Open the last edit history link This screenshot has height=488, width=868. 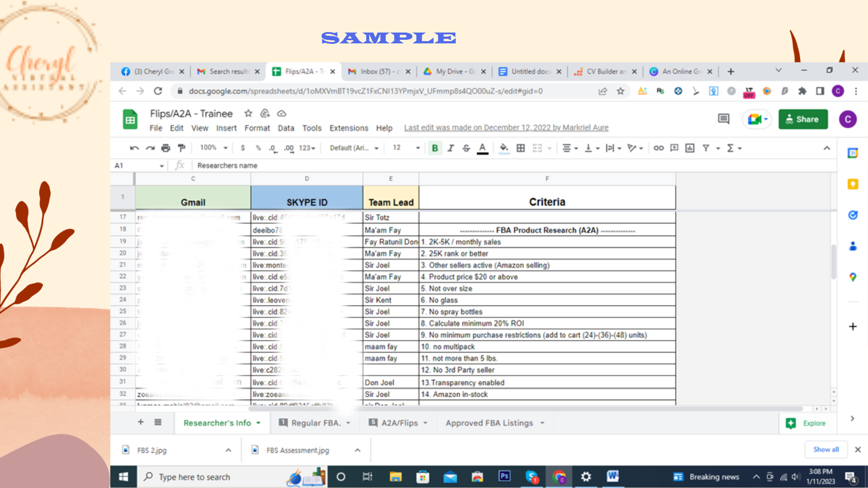[x=506, y=127]
